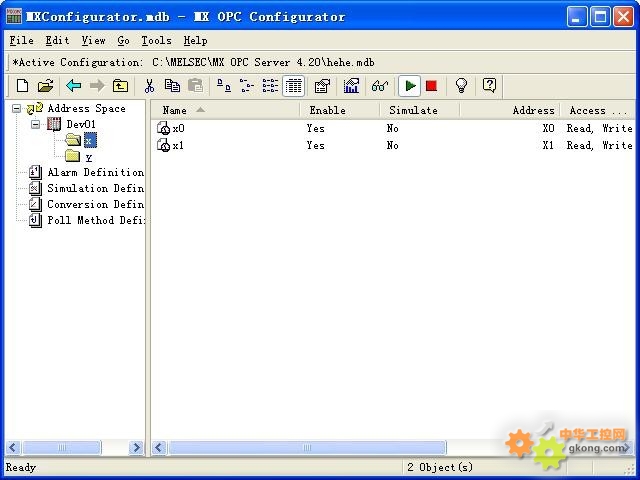Click the Address Space root icon

tap(35, 108)
